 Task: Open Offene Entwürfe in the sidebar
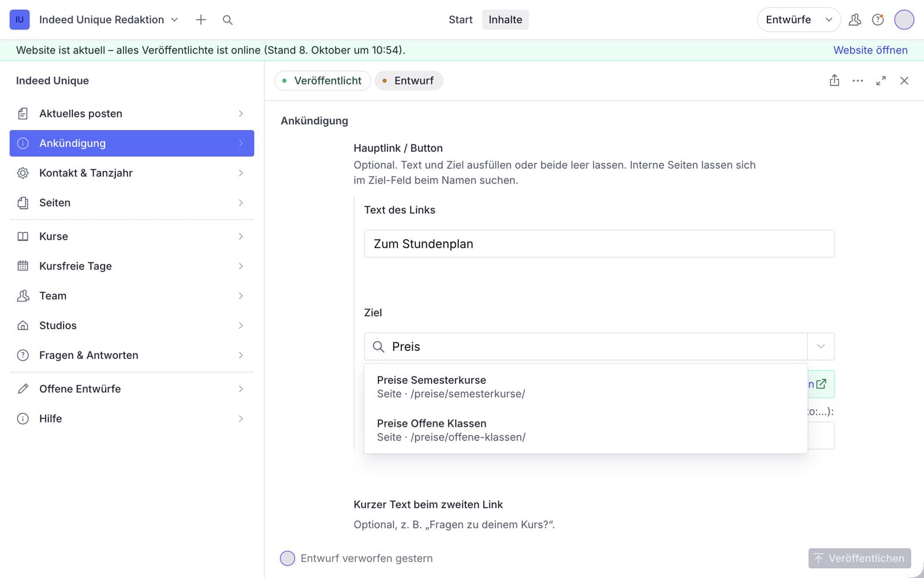point(132,389)
